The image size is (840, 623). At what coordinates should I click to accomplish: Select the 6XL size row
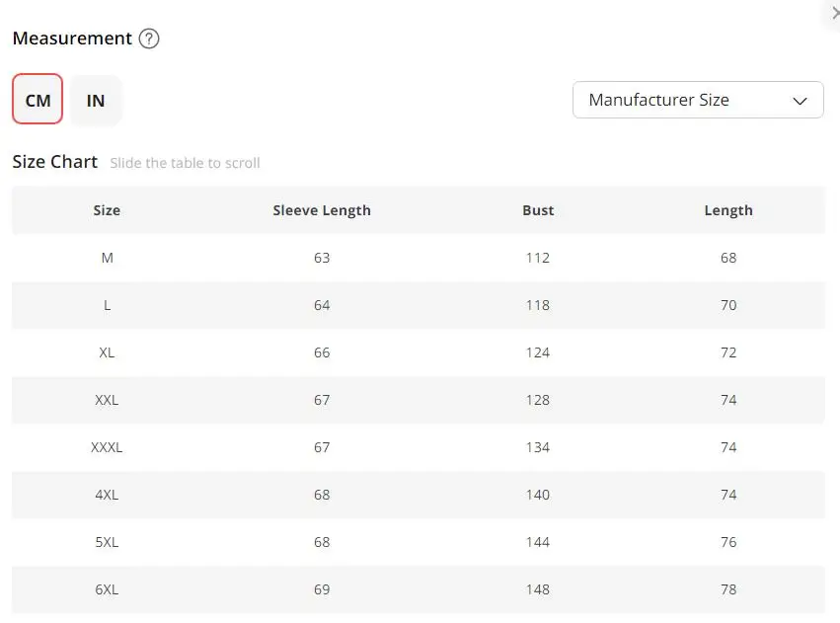[x=418, y=589]
